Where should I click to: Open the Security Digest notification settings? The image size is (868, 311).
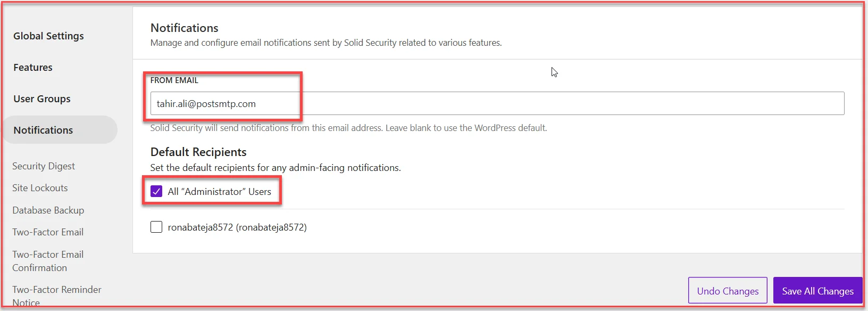point(44,166)
